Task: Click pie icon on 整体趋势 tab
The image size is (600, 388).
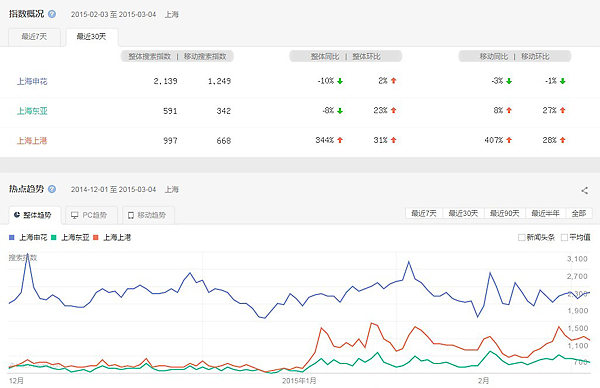Action: coord(17,215)
